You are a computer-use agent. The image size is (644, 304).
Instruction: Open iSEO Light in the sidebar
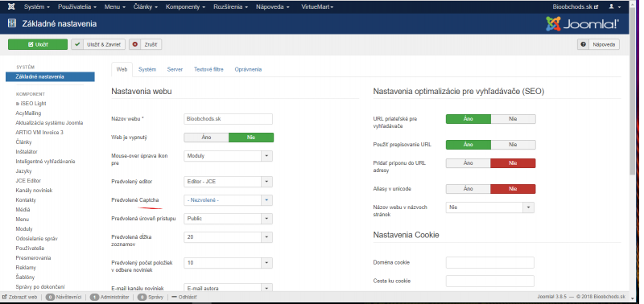[31, 104]
